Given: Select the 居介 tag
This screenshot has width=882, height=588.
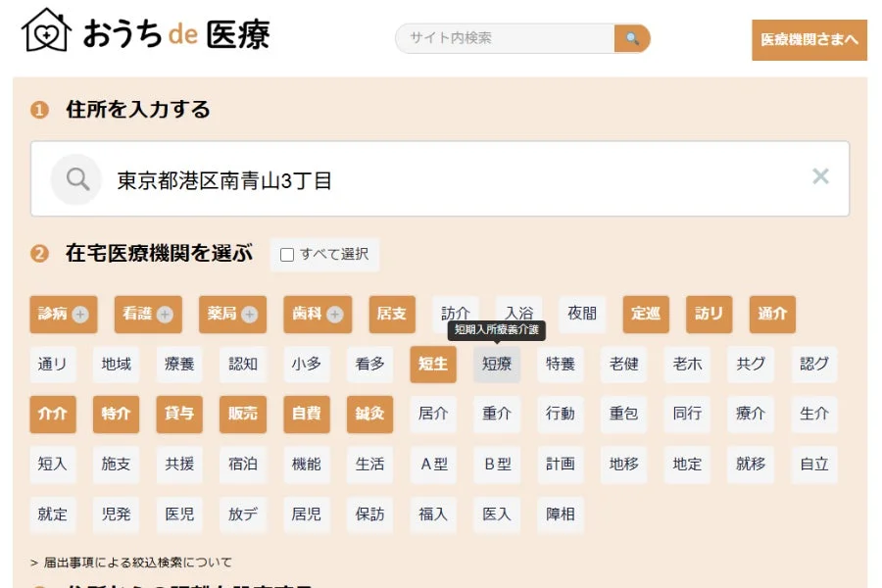Looking at the screenshot, I should point(433,415).
